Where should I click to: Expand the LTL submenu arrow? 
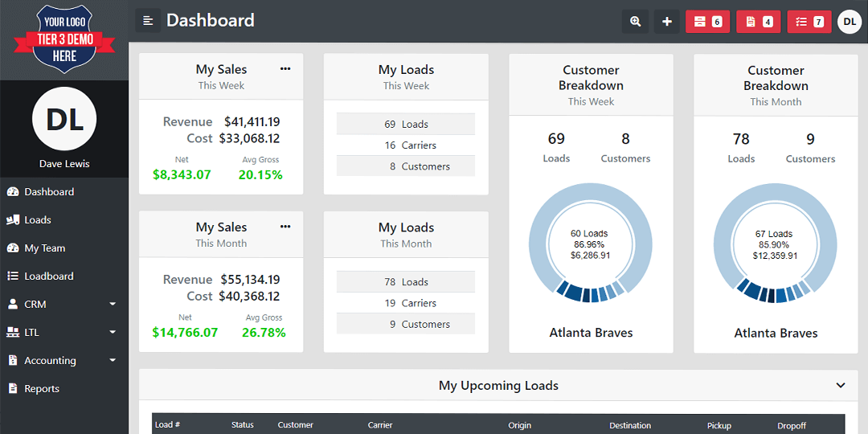tap(113, 333)
